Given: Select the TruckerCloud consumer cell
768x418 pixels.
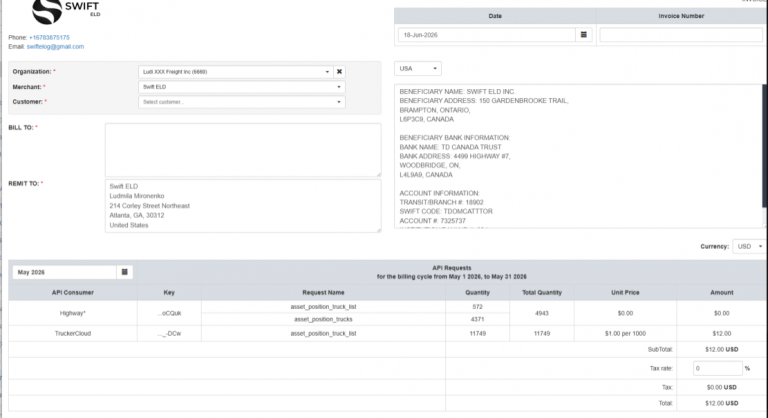Looking at the screenshot, I should coord(72,333).
